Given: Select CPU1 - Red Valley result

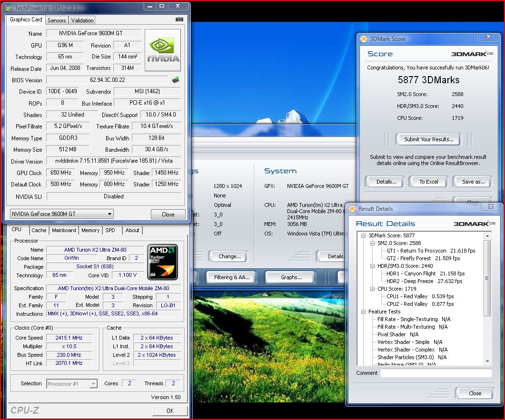Looking at the screenshot, I should click(420, 296).
